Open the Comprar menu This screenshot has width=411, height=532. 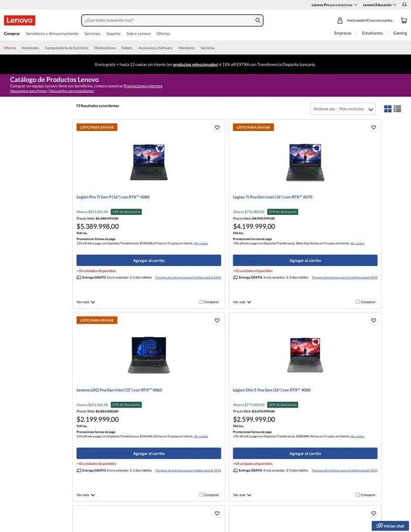12,33
